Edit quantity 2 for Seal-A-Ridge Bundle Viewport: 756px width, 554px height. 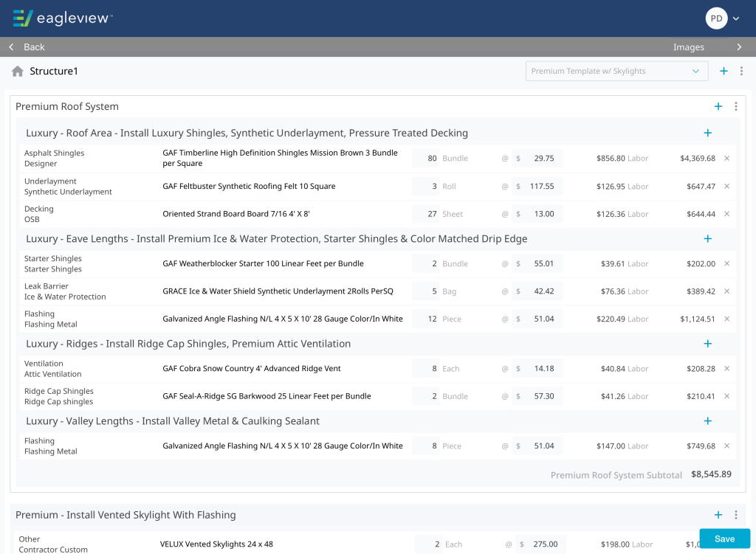(x=426, y=396)
